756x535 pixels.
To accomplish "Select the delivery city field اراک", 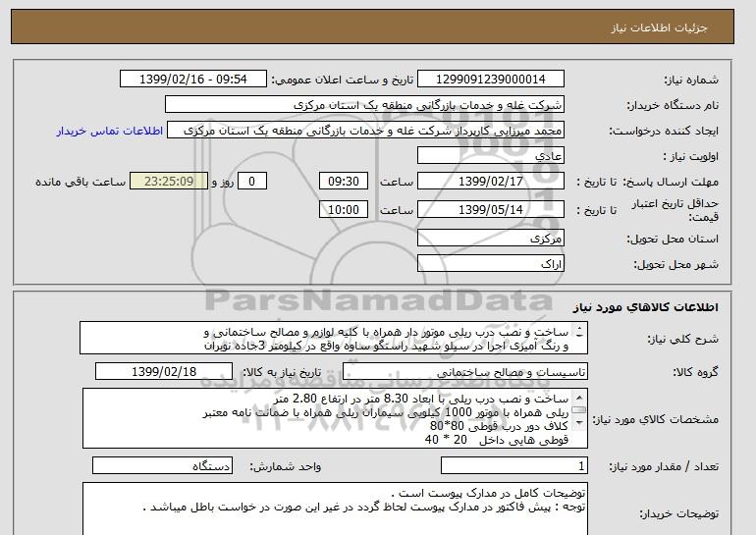I will tap(490, 264).
